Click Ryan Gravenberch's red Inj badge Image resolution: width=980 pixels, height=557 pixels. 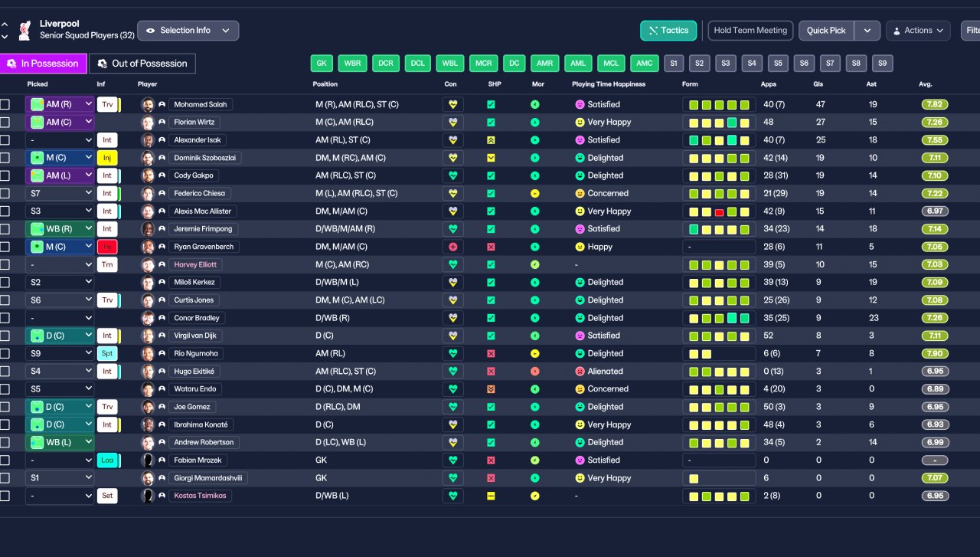point(107,247)
